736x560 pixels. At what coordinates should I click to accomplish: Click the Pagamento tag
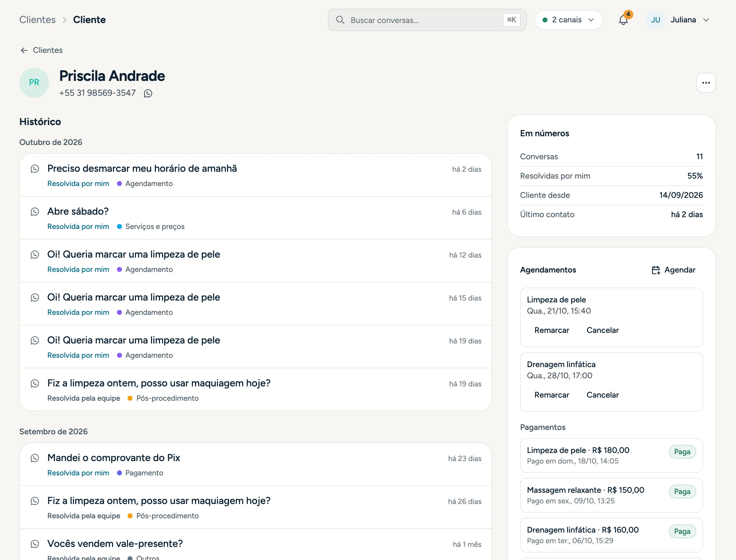point(140,473)
